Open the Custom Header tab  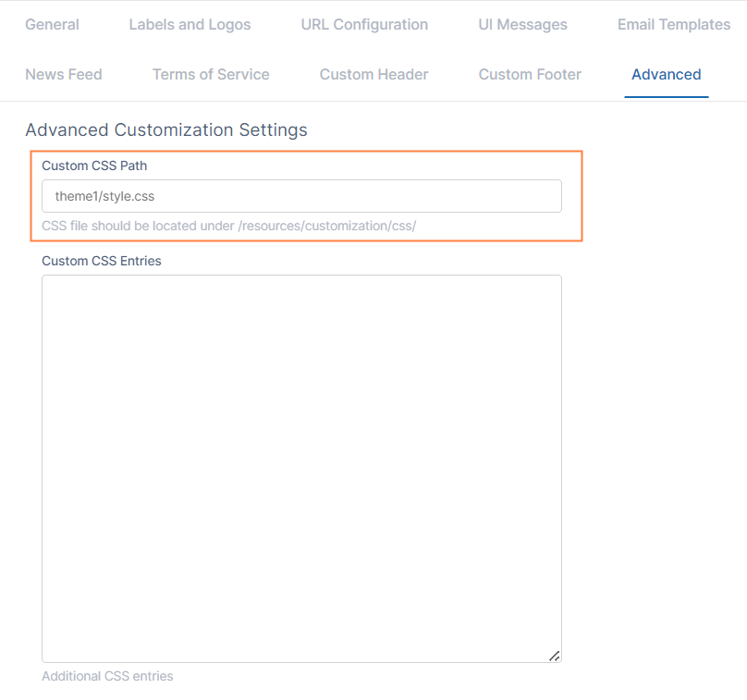point(373,74)
